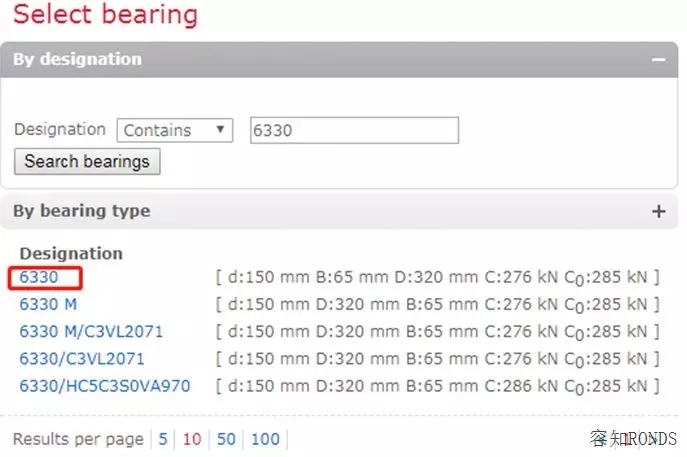Click the Designation label beside the Contains dropdown

coord(59,129)
